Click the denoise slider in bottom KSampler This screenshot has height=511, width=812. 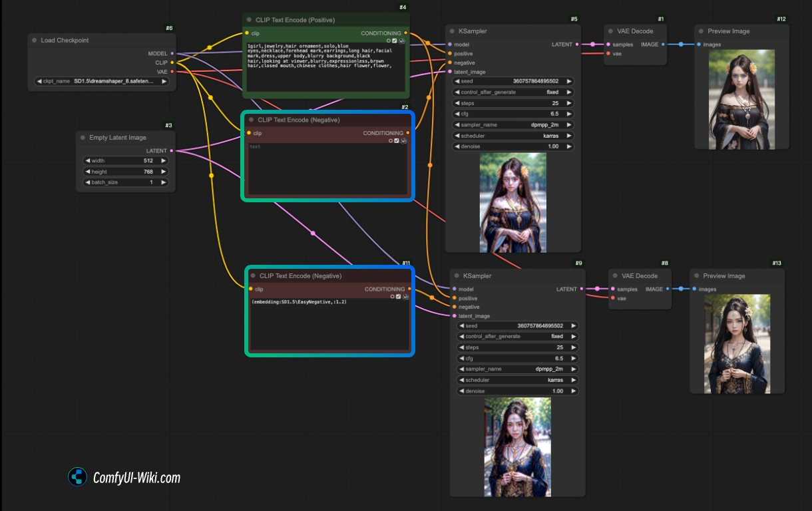coord(517,391)
